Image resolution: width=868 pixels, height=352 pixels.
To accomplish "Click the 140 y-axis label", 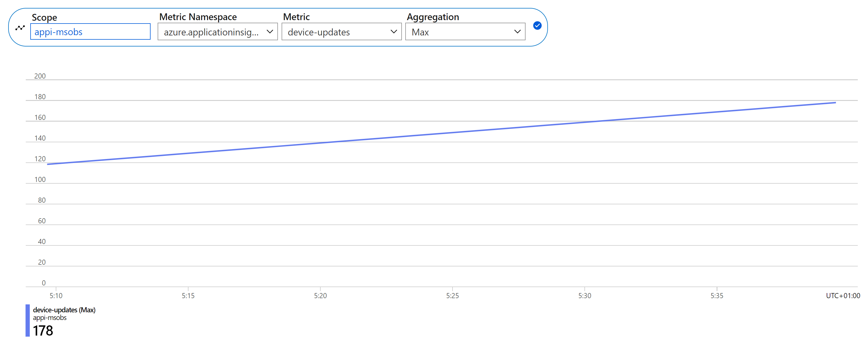I will pyautogui.click(x=40, y=138).
